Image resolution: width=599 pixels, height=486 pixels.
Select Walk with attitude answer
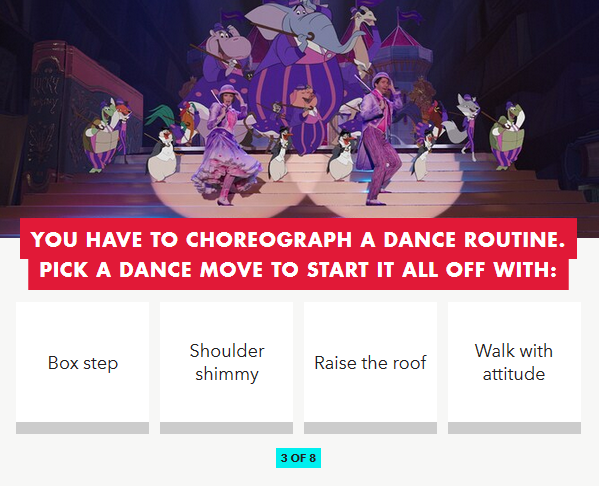point(514,362)
